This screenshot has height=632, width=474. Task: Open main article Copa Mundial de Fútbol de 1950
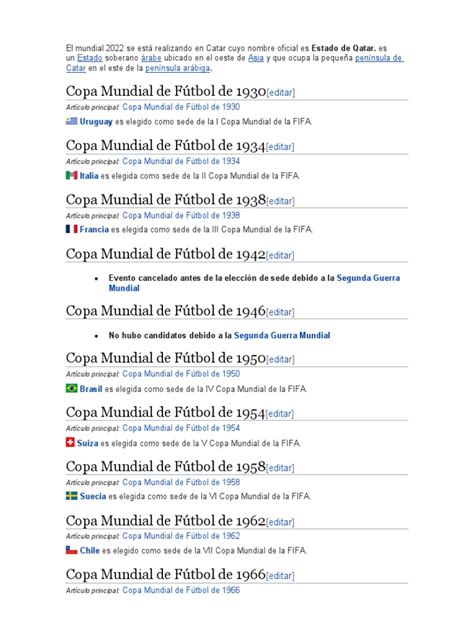(x=181, y=374)
